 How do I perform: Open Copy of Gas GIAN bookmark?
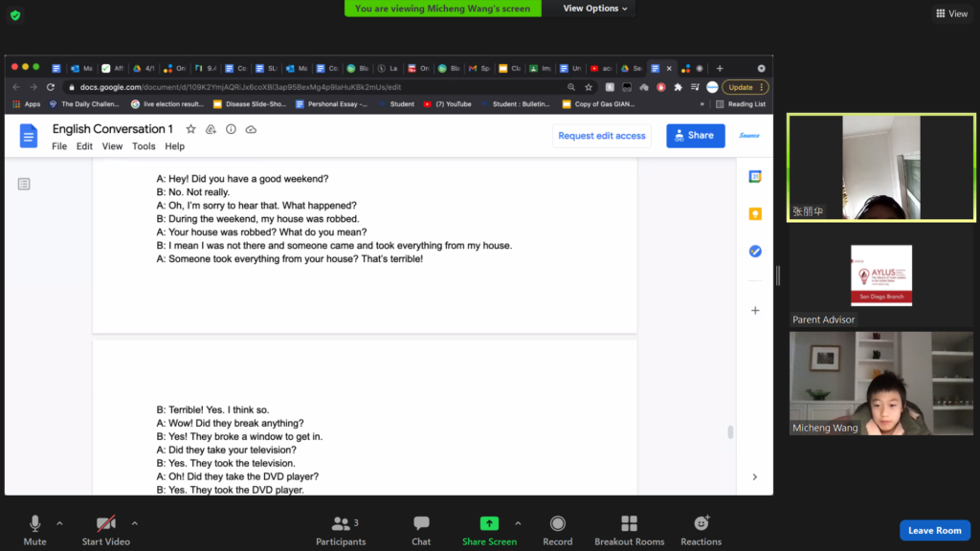[x=599, y=104]
